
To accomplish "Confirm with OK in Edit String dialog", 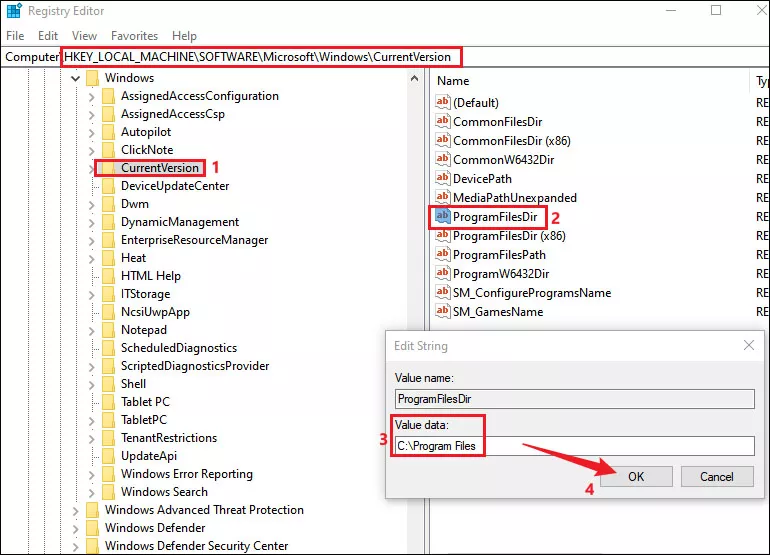I will pos(636,476).
